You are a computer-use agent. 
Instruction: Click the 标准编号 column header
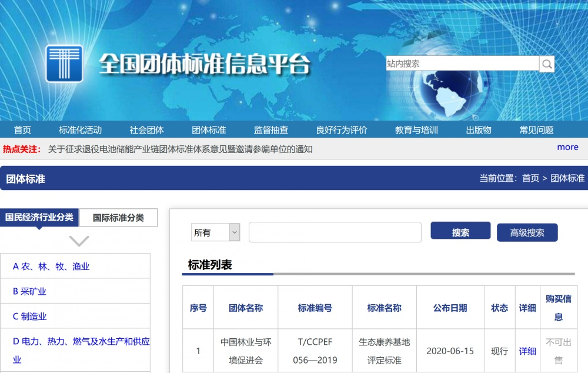coord(315,308)
